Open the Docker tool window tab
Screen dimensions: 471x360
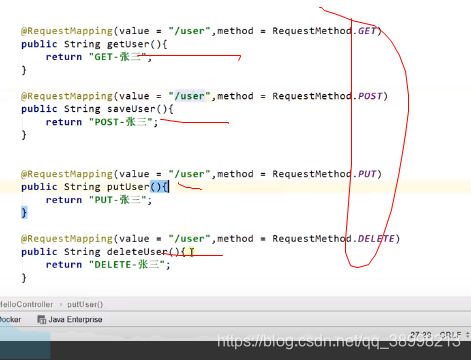pyautogui.click(x=10, y=319)
